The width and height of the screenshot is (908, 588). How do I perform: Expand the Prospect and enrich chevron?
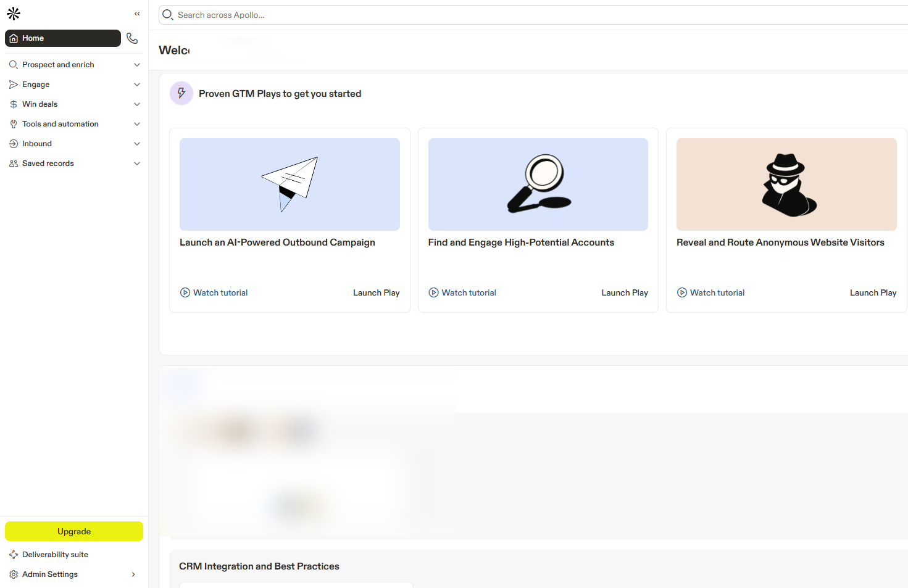pyautogui.click(x=137, y=65)
